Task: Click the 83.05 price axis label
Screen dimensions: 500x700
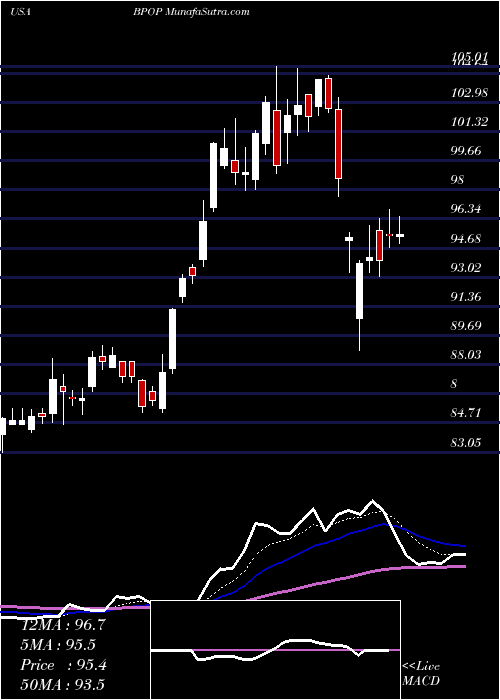Action: coord(467,442)
